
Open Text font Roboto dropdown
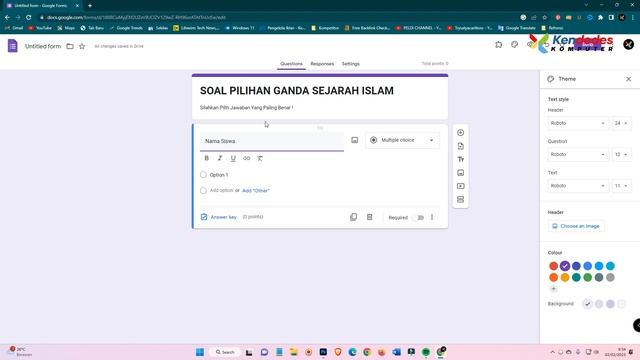(x=578, y=186)
